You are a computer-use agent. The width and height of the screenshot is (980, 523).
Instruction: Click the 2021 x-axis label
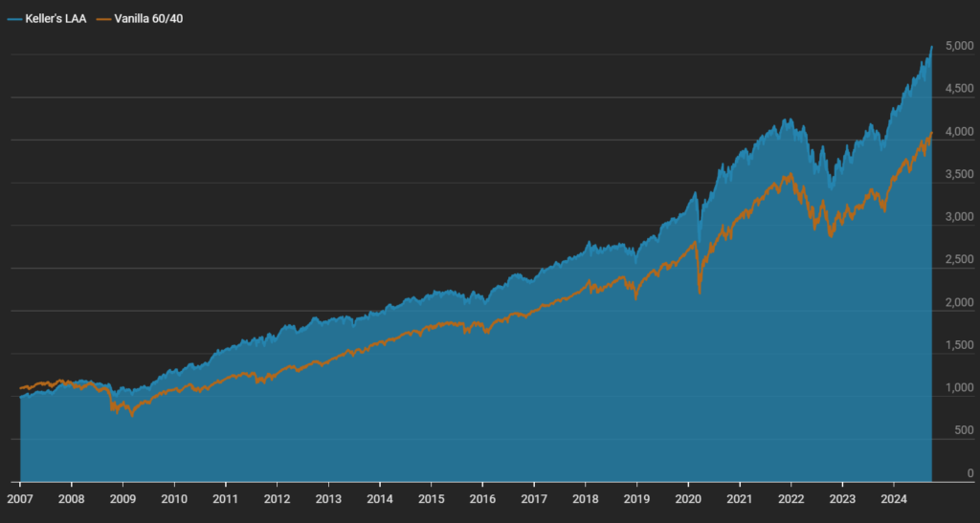click(x=740, y=499)
